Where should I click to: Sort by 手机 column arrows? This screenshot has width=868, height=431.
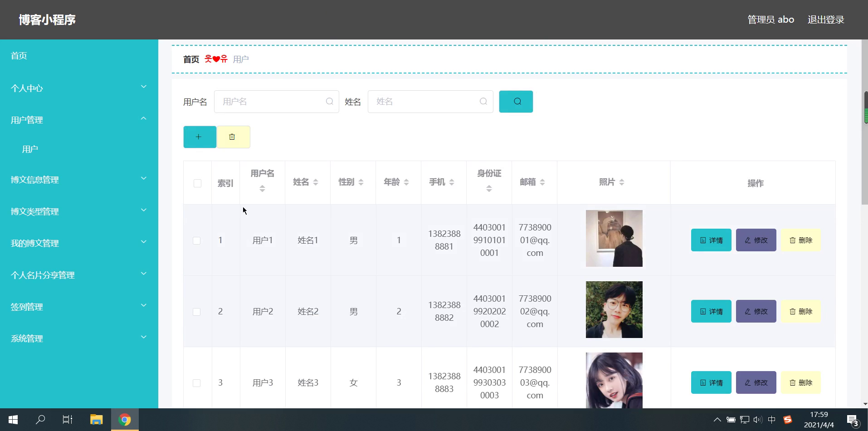452,182
